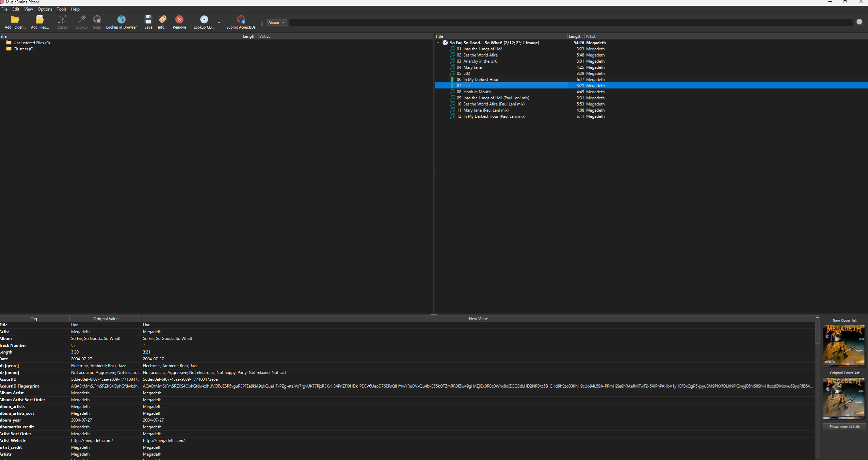Click the Title original value Liar

coord(74,325)
